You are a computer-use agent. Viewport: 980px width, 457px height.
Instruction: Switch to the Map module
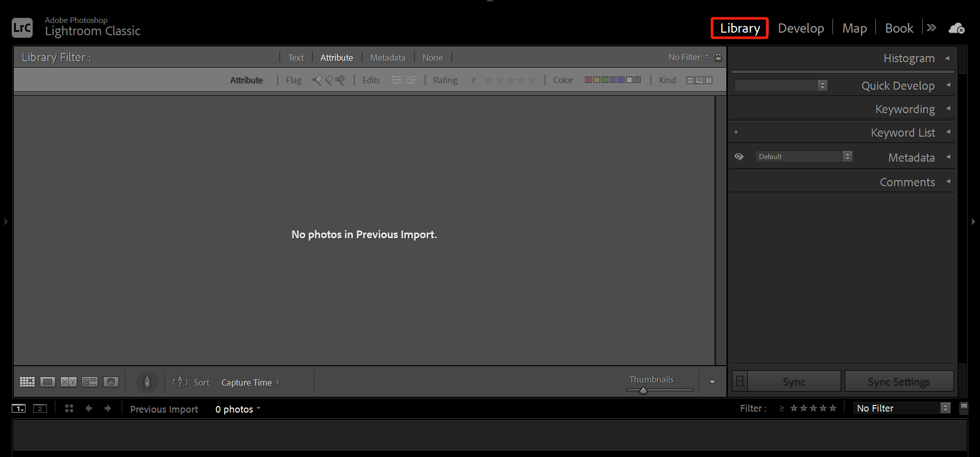click(854, 28)
